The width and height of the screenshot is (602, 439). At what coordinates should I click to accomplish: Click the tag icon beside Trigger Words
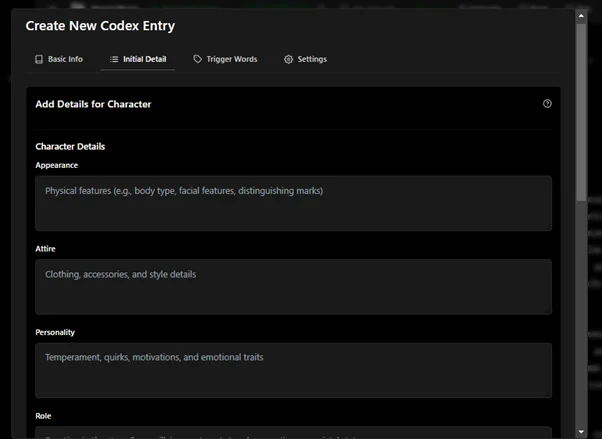pos(198,60)
